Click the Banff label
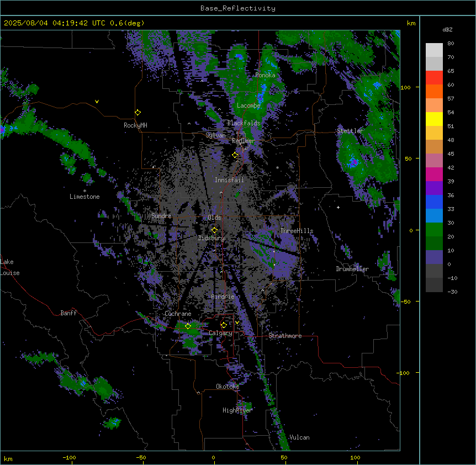This screenshot has width=476, height=465. click(x=68, y=313)
